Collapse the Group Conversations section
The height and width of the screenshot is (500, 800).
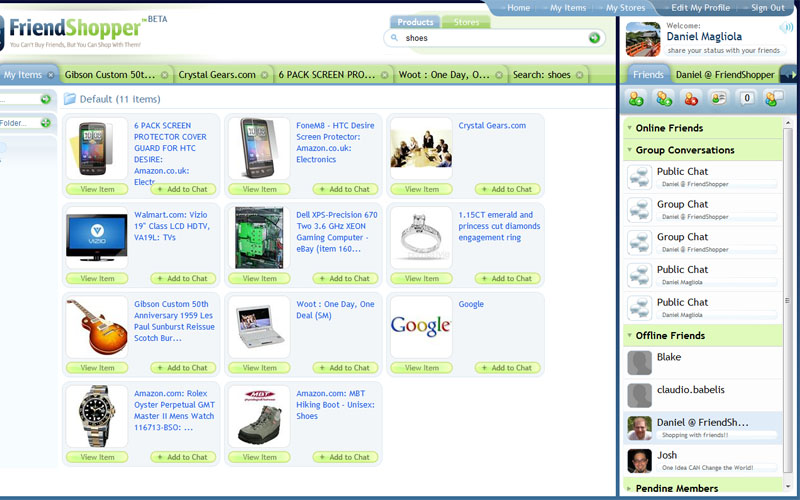point(630,150)
